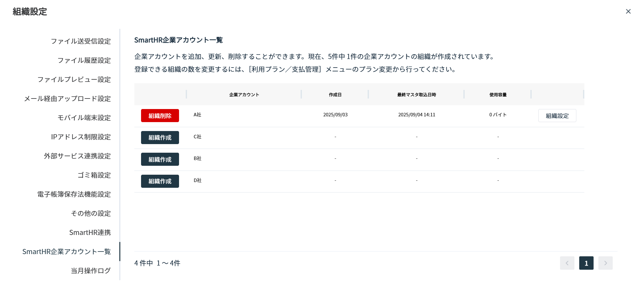The height and width of the screenshot is (307, 644).
Task: Open 外部サービス連携設定 menu item
Action: 77,156
